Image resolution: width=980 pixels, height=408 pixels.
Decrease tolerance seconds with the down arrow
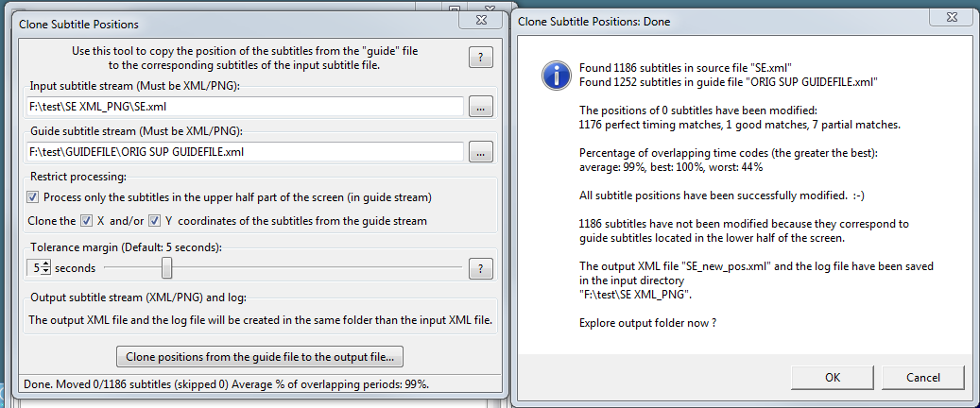(x=46, y=273)
